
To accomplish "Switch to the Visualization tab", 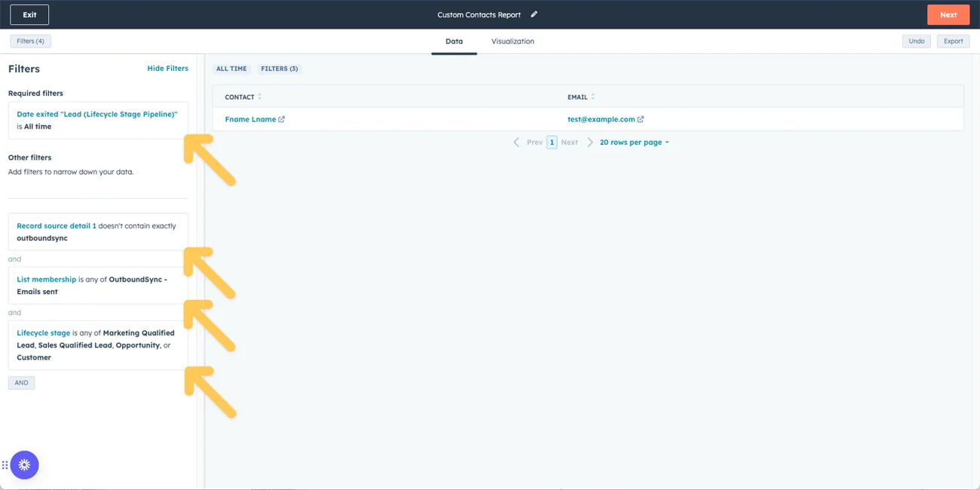I will click(x=513, y=41).
